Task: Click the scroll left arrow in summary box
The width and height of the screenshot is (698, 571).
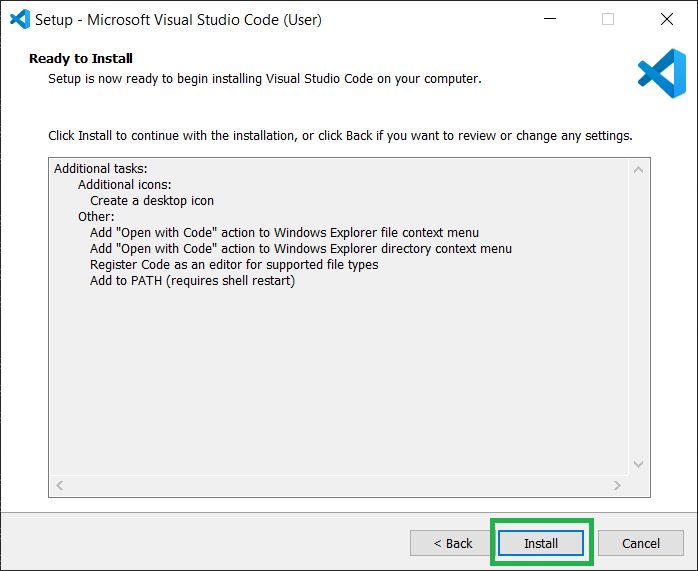Action: tap(60, 485)
